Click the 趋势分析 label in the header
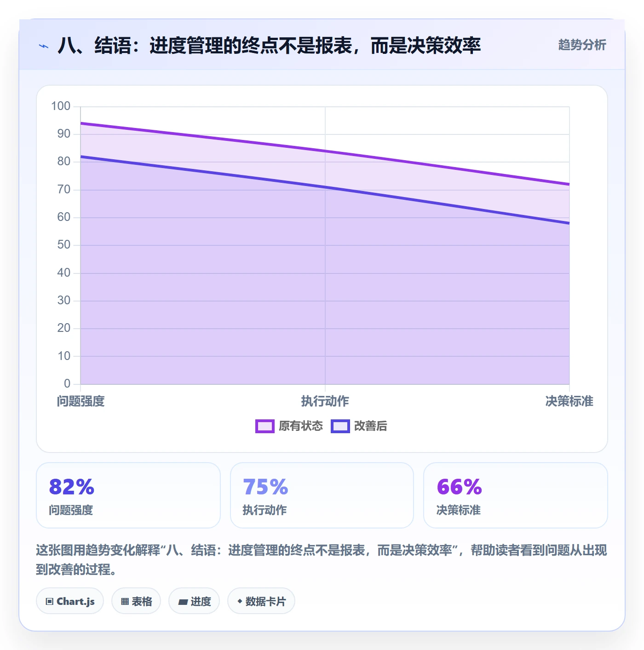Screen dimensions: 644x650 [x=582, y=45]
